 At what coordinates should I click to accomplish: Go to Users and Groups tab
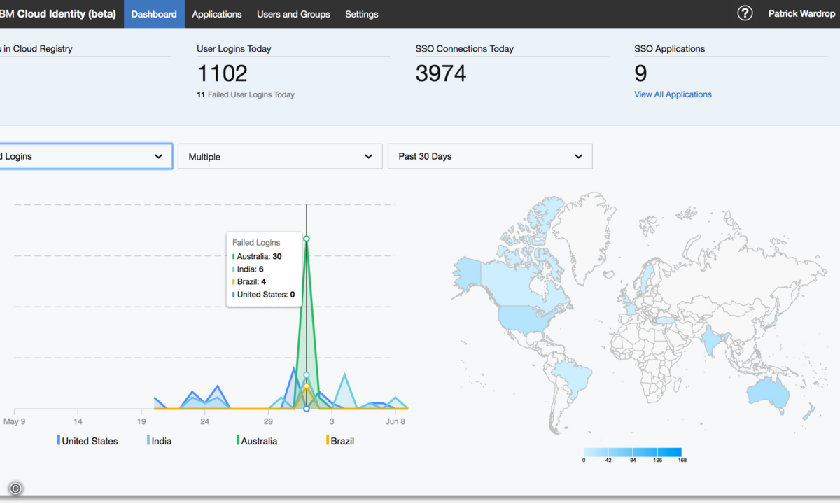click(x=293, y=14)
